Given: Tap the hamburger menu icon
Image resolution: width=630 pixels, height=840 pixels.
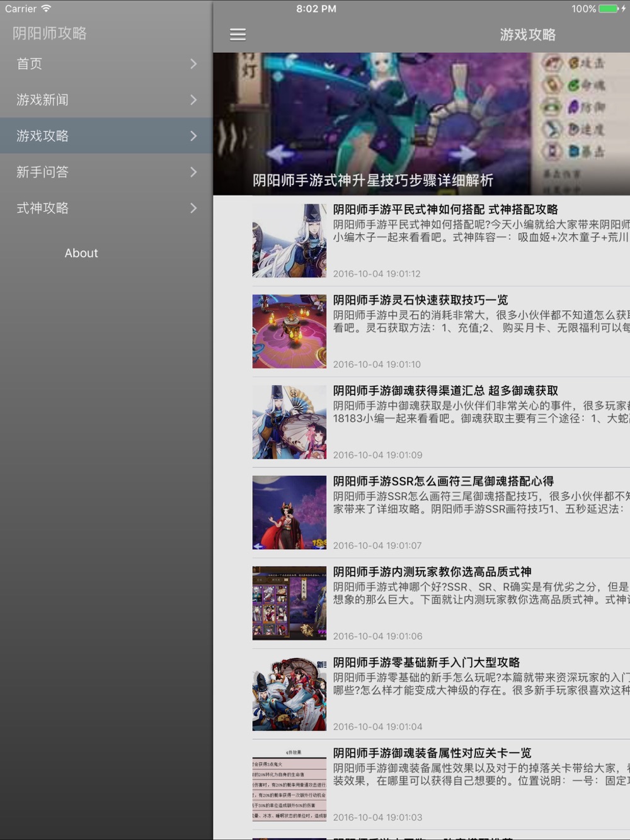Looking at the screenshot, I should [x=238, y=35].
